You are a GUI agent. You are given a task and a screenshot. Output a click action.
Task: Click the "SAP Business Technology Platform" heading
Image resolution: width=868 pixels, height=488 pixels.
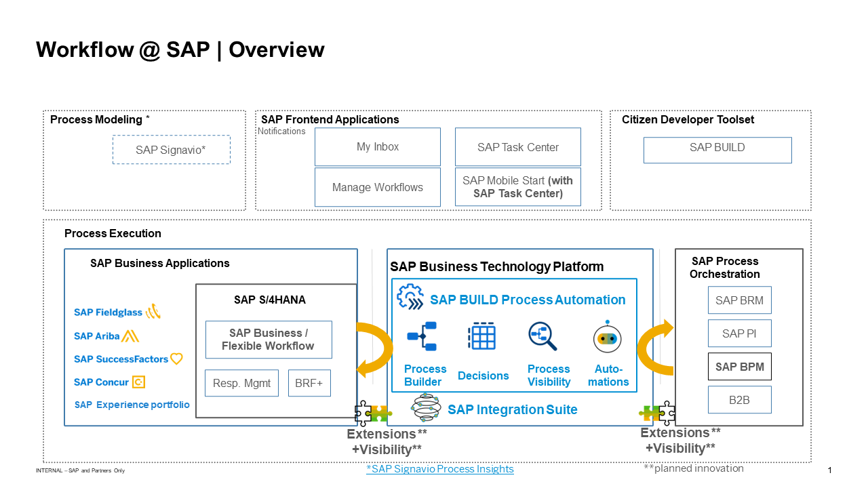click(x=497, y=267)
